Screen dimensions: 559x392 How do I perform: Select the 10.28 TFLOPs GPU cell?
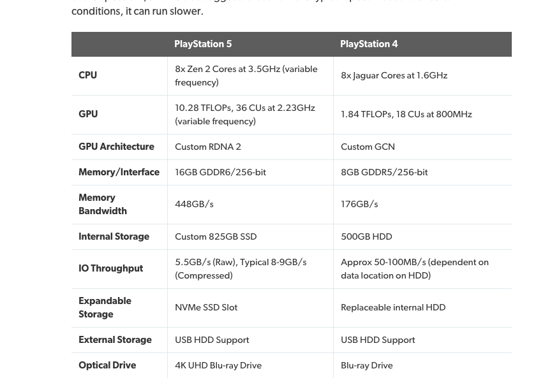(244, 114)
